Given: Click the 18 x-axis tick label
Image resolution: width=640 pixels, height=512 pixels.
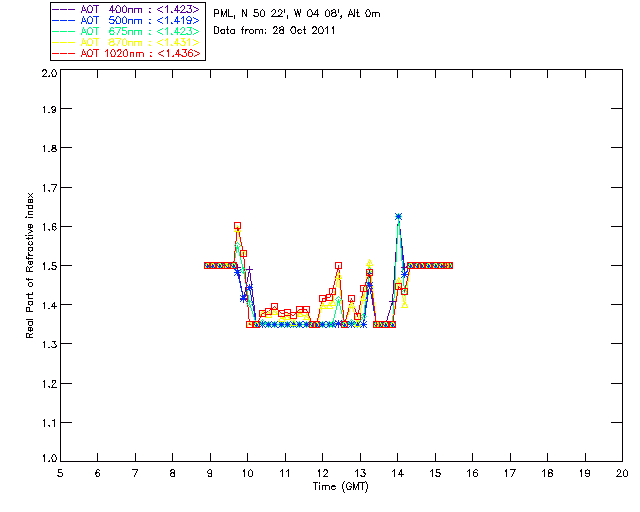Looking at the screenshot, I should pyautogui.click(x=547, y=473).
